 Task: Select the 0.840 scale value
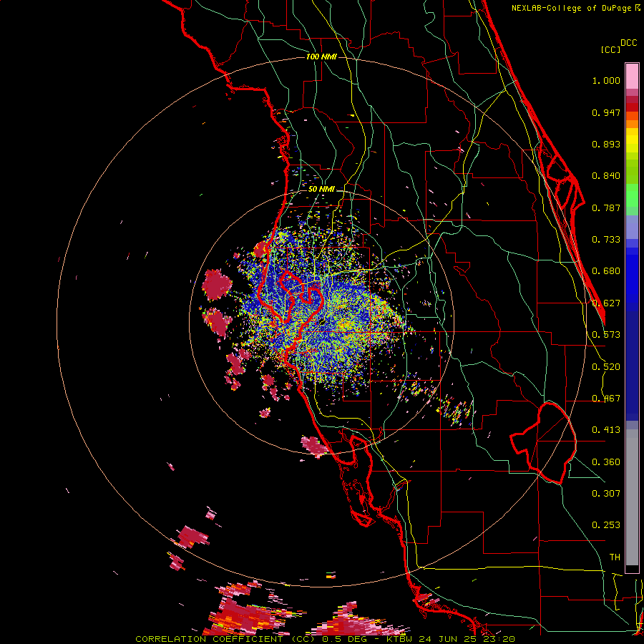[x=606, y=176]
